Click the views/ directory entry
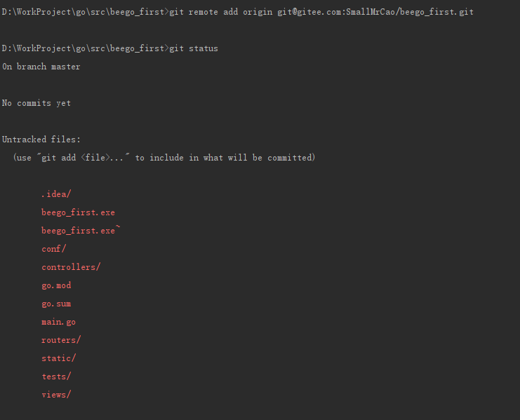Image resolution: width=520 pixels, height=420 pixels. tap(56, 395)
